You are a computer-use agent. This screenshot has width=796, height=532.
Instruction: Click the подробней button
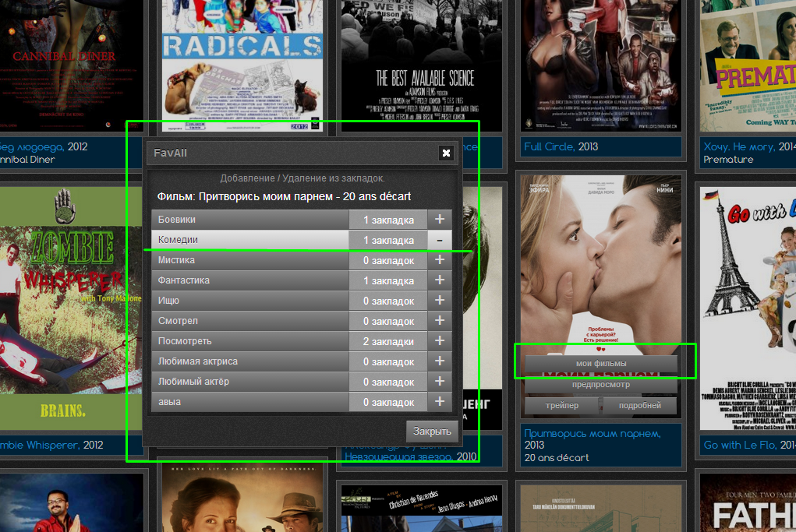tap(639, 406)
